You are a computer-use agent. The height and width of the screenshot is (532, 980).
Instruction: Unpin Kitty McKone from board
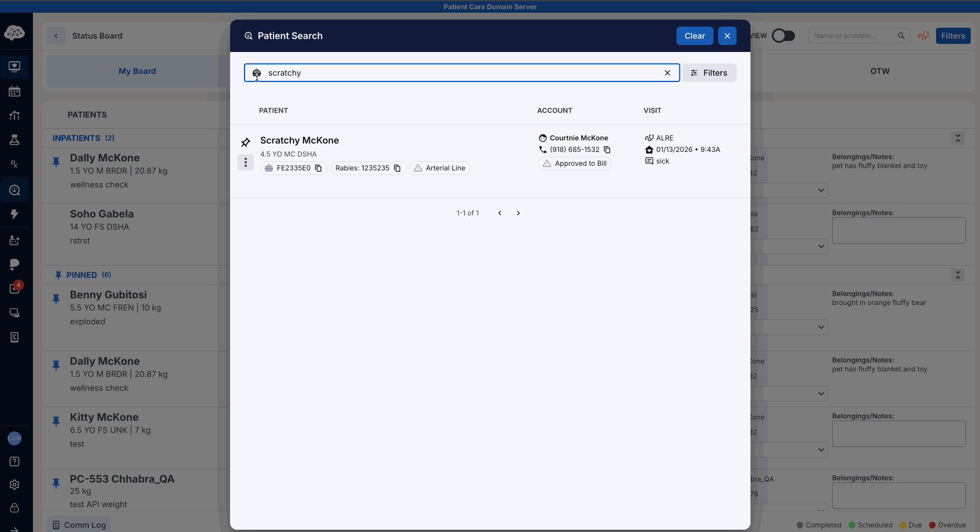click(56, 422)
